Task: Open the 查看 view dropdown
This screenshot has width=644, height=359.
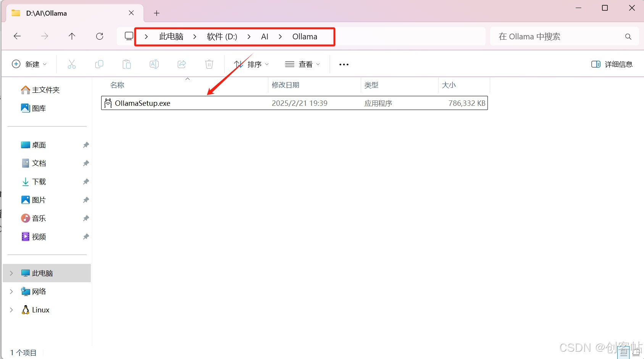Action: 302,64
